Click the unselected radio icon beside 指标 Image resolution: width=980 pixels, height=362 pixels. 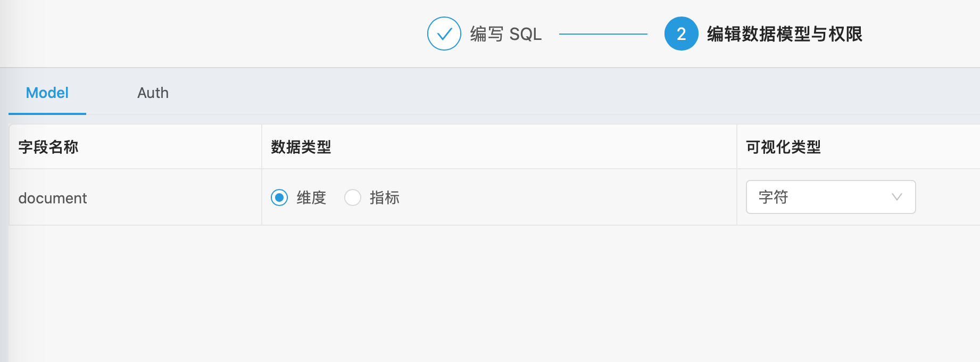[352, 198]
